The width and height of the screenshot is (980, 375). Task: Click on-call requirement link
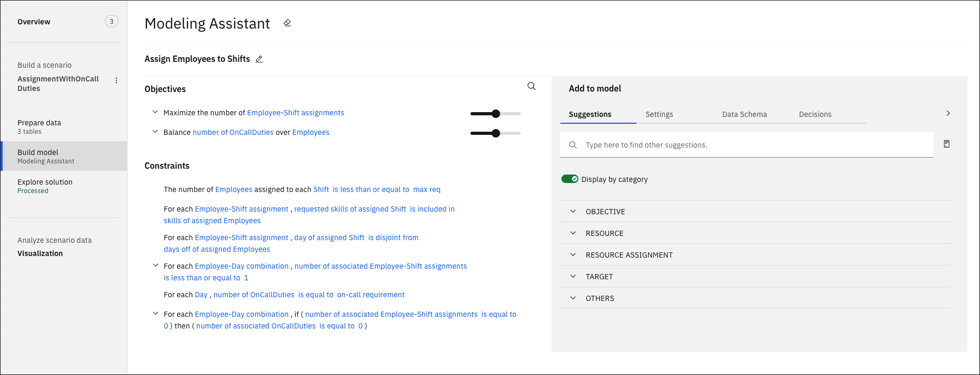[371, 295]
